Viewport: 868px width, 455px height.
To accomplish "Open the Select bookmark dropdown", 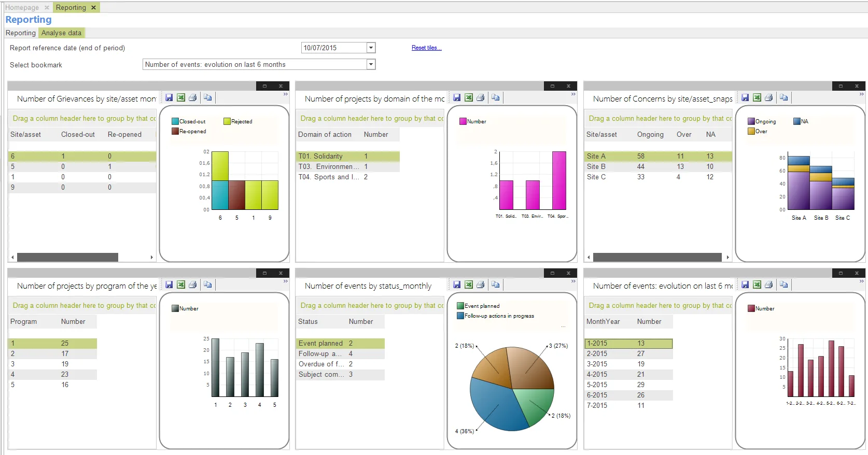I will point(371,64).
